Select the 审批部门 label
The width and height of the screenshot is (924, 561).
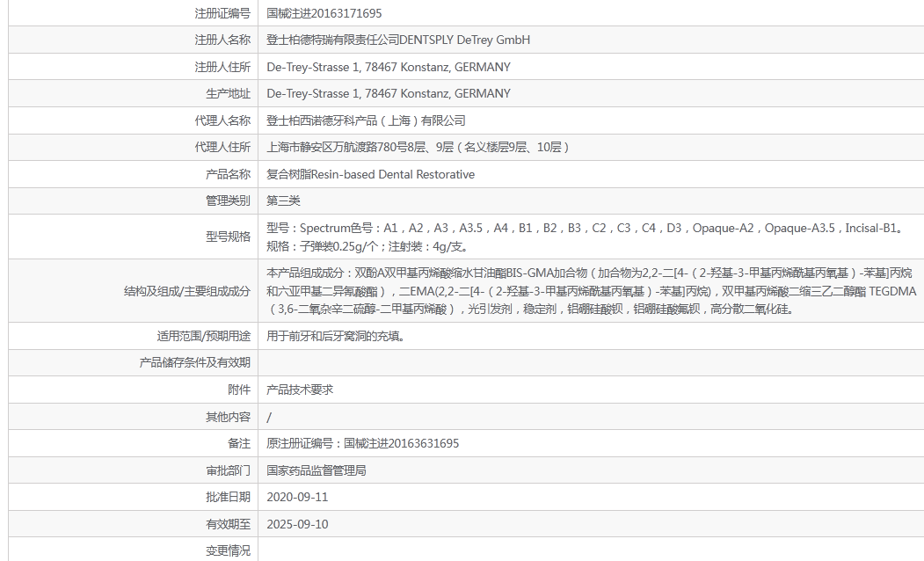(228, 470)
